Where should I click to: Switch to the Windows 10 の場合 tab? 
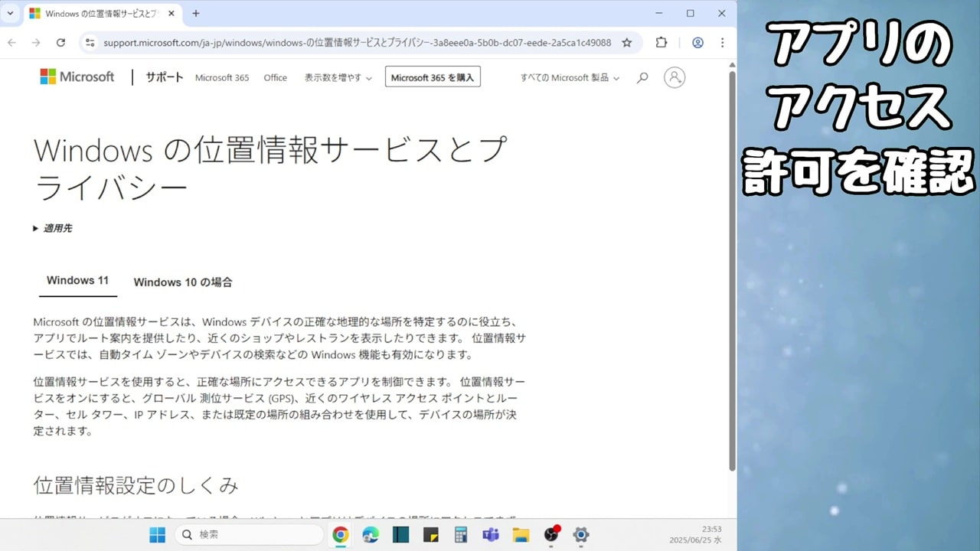pyautogui.click(x=183, y=282)
